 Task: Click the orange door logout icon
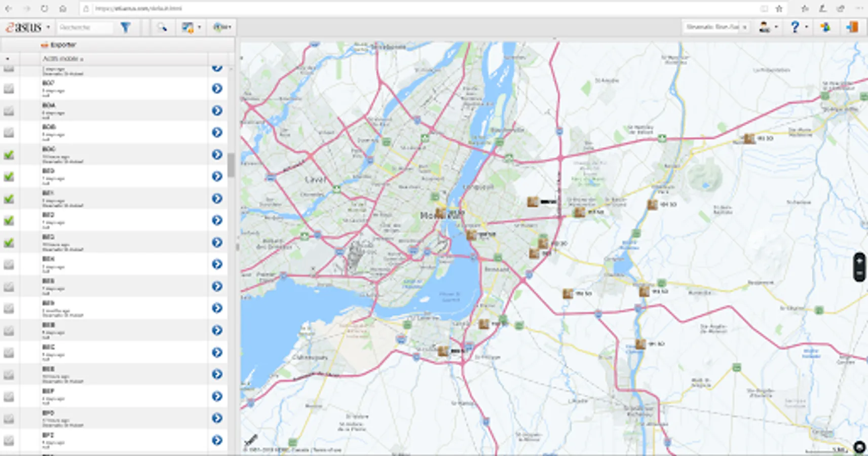point(852,27)
